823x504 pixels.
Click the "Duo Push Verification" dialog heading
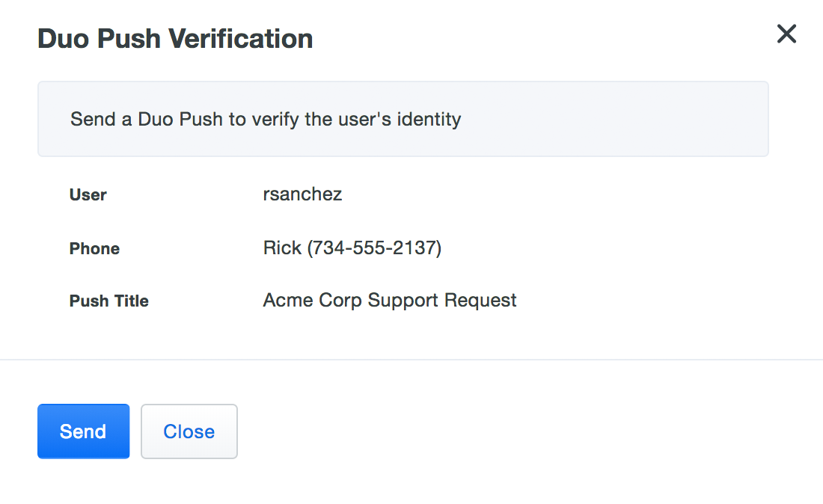pos(175,39)
